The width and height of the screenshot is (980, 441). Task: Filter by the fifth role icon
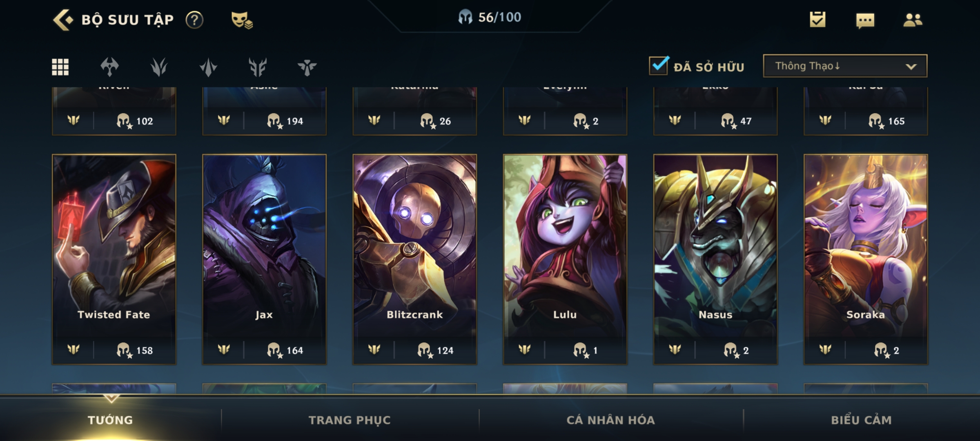[x=307, y=67]
